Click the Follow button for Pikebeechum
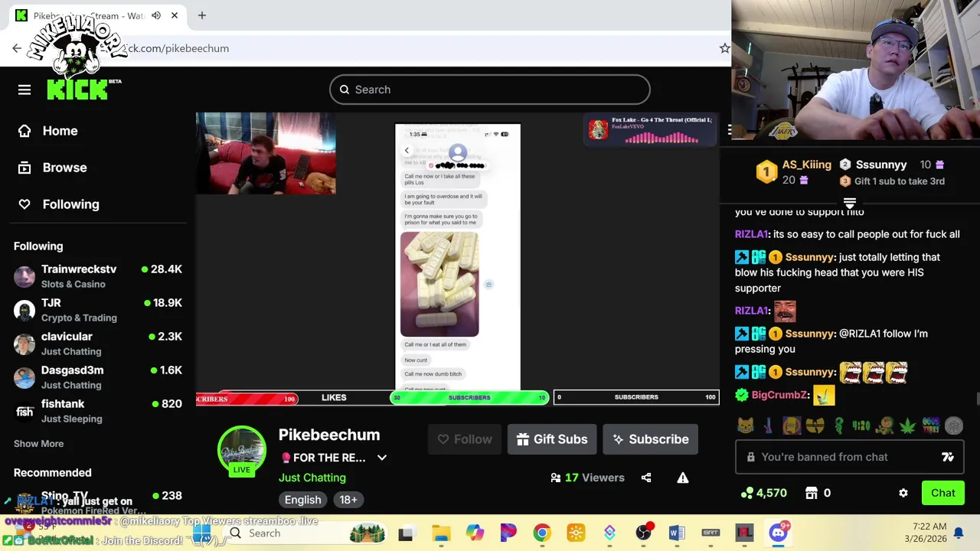 coord(465,439)
